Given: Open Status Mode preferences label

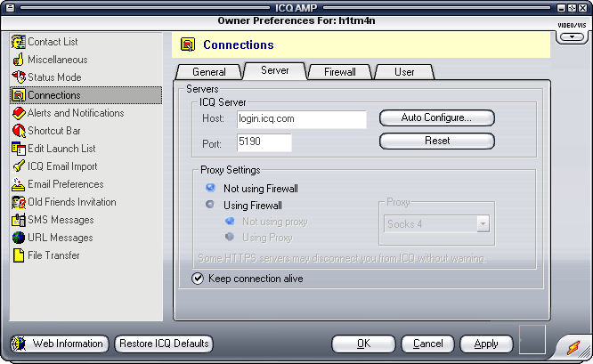Looking at the screenshot, I should [54, 77].
